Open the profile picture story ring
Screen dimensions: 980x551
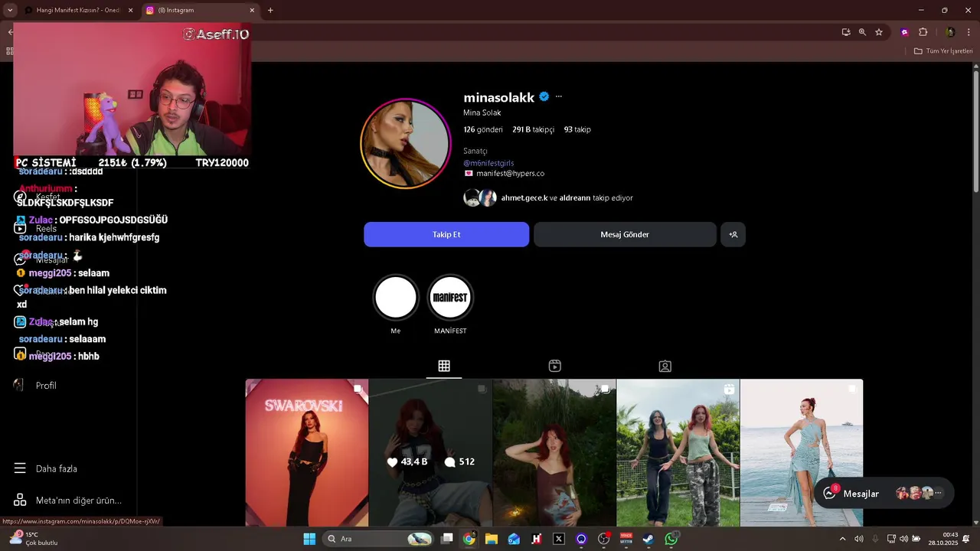(406, 143)
